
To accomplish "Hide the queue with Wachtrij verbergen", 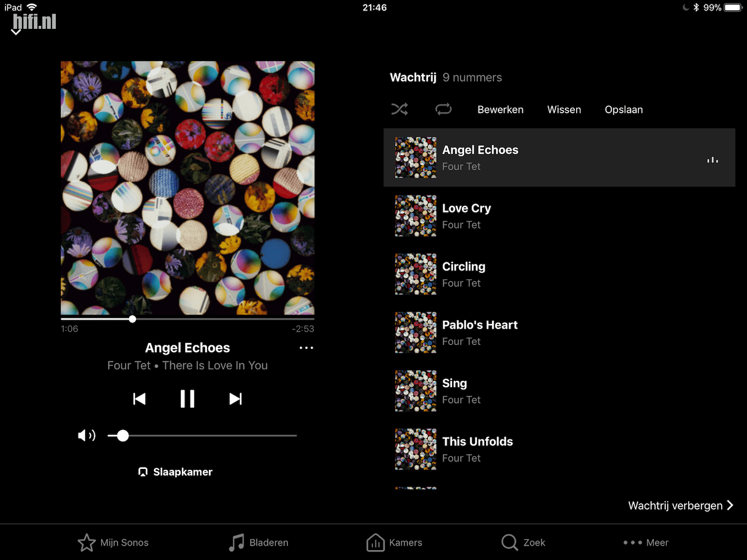I will (x=681, y=506).
